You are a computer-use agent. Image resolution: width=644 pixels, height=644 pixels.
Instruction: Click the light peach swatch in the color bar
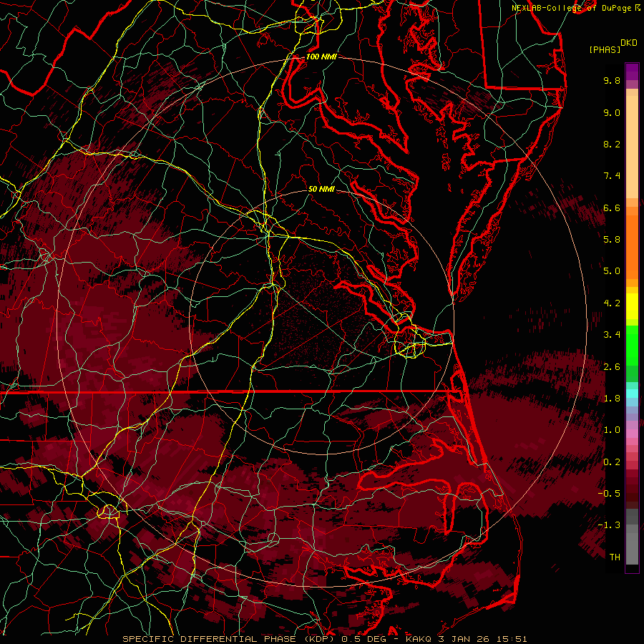[x=632, y=147]
